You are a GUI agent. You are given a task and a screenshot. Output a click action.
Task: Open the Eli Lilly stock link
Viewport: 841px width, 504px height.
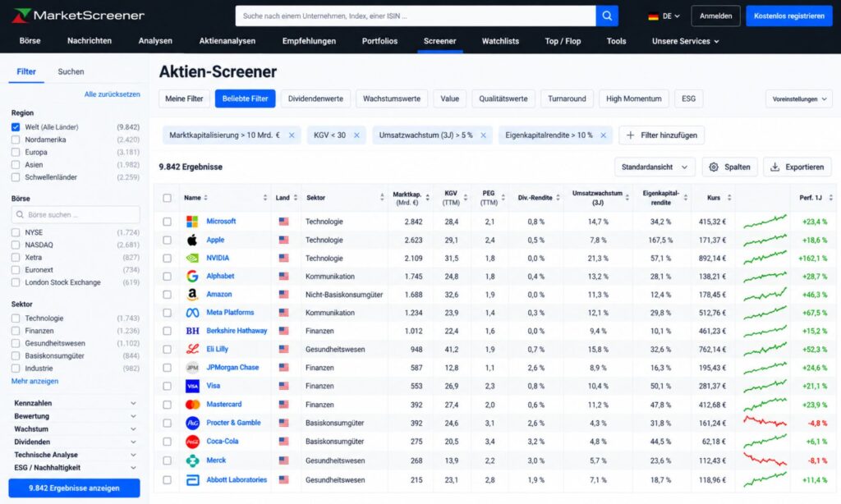pyautogui.click(x=217, y=349)
